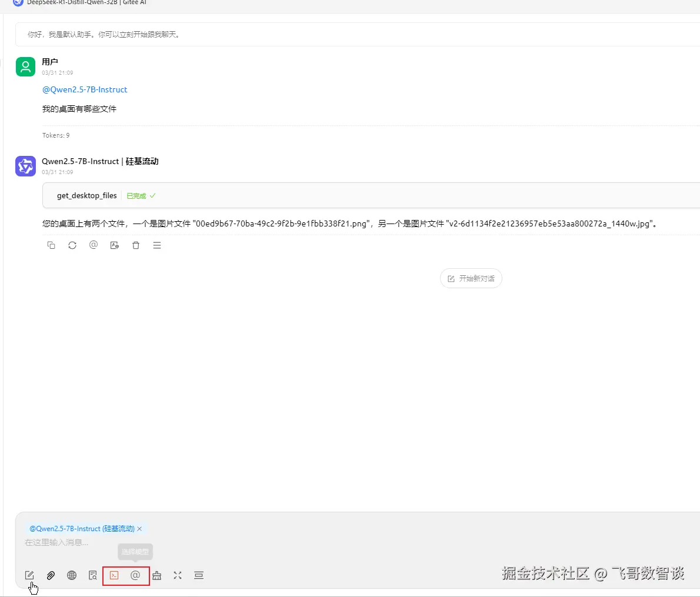Click @ icon below the Qwen reply
This screenshot has height=597, width=700.
tap(94, 245)
